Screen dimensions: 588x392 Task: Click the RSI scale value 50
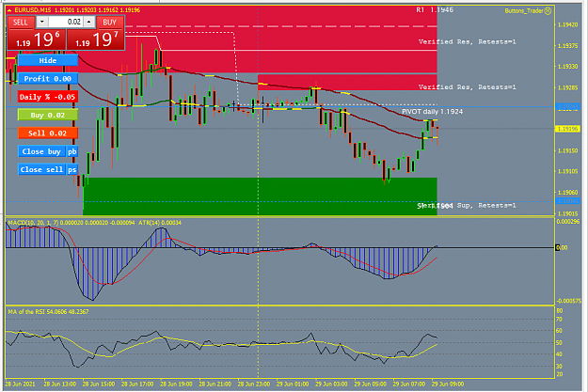559,342
